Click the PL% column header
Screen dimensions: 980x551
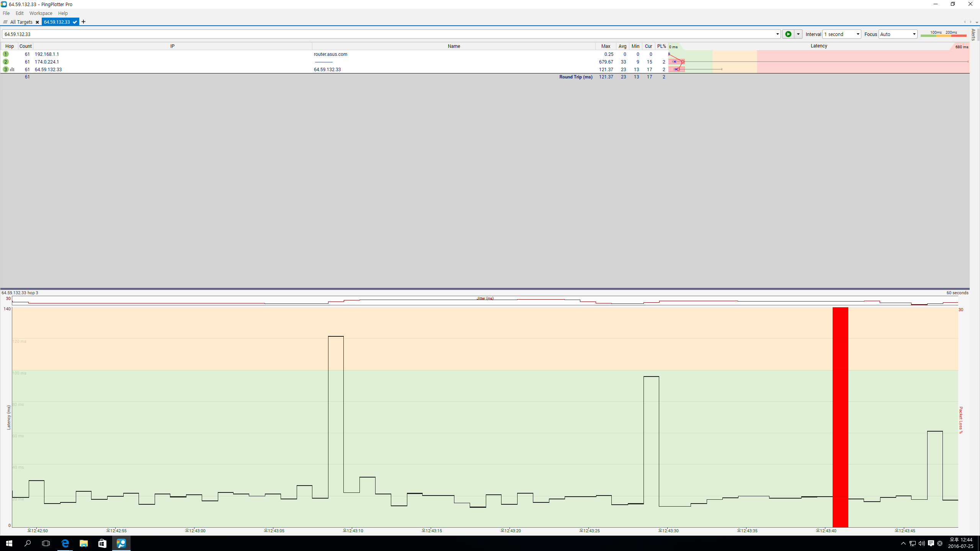pos(661,46)
